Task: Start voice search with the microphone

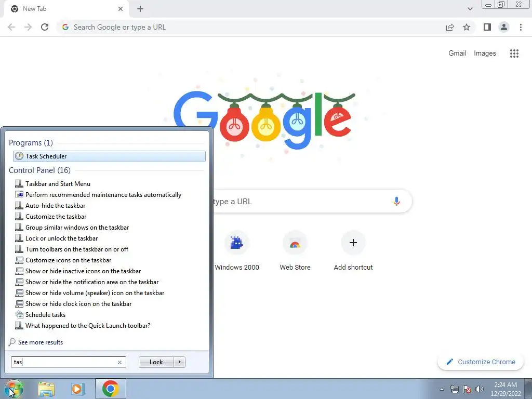Action: (x=396, y=201)
